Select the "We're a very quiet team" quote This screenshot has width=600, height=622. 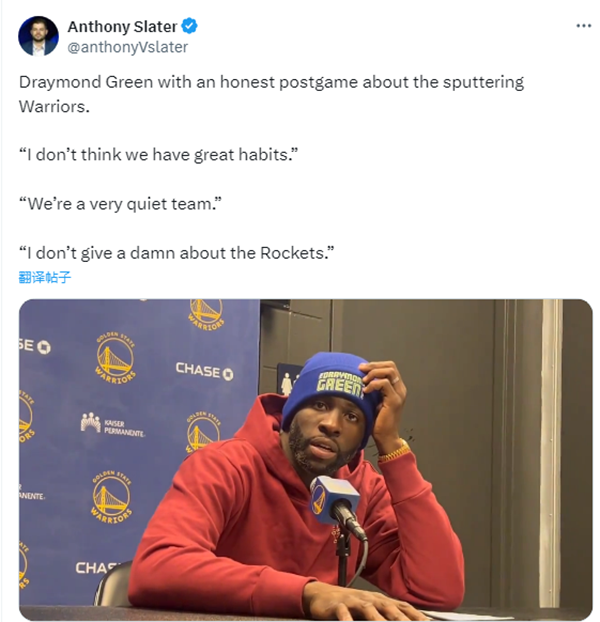coord(120,204)
